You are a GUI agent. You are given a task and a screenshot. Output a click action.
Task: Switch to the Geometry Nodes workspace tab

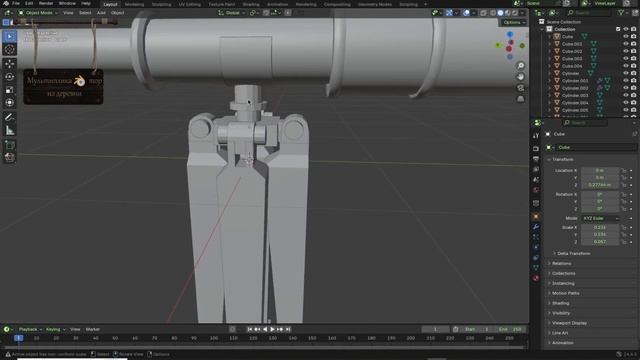(375, 4)
